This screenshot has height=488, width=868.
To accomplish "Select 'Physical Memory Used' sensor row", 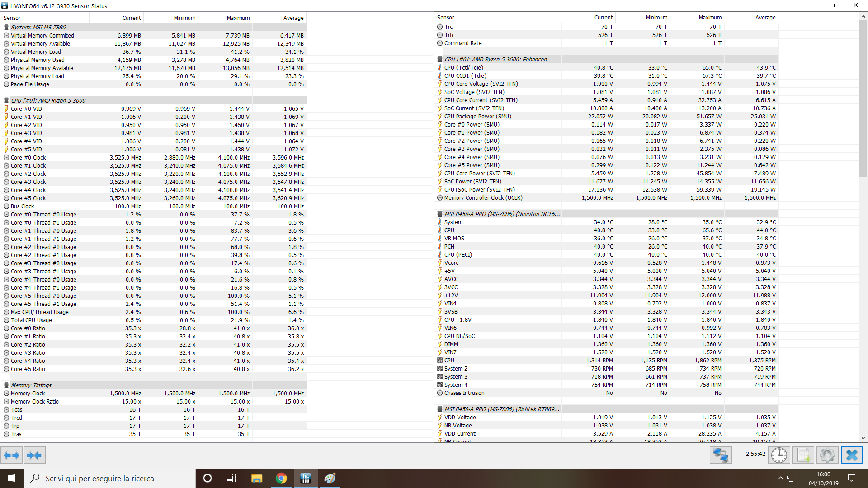I will [x=154, y=60].
